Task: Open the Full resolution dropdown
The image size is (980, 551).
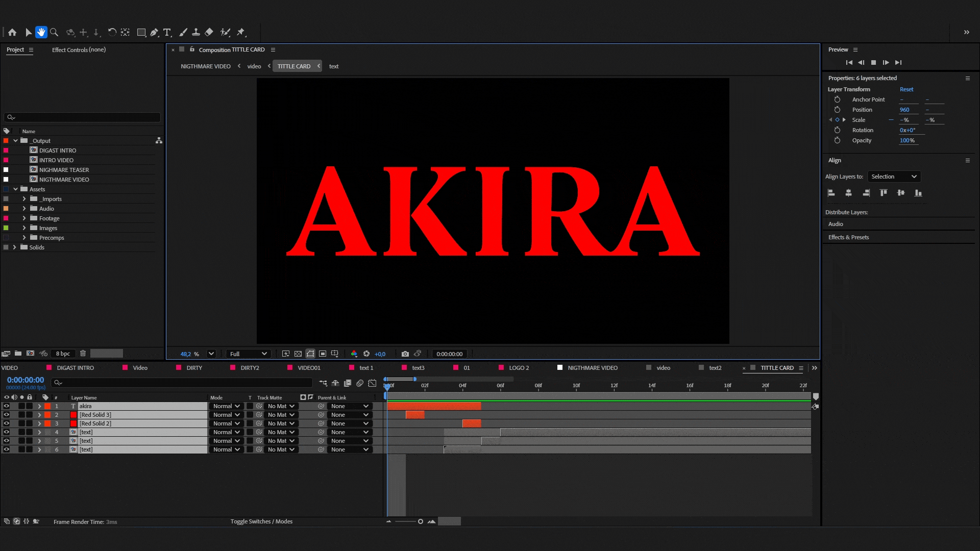Action: [248, 354]
